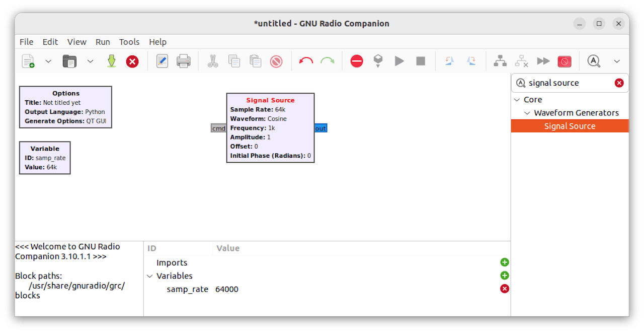Paste block from clipboard

(x=256, y=61)
